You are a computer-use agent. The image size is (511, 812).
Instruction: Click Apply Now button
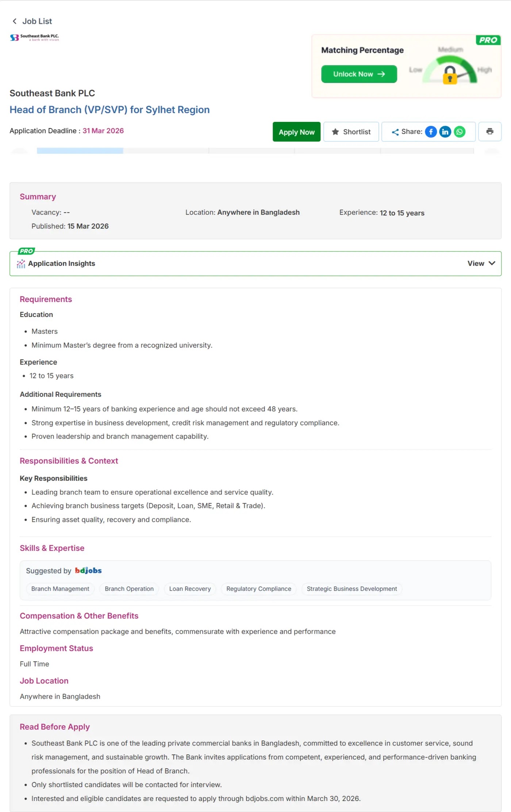[296, 132]
